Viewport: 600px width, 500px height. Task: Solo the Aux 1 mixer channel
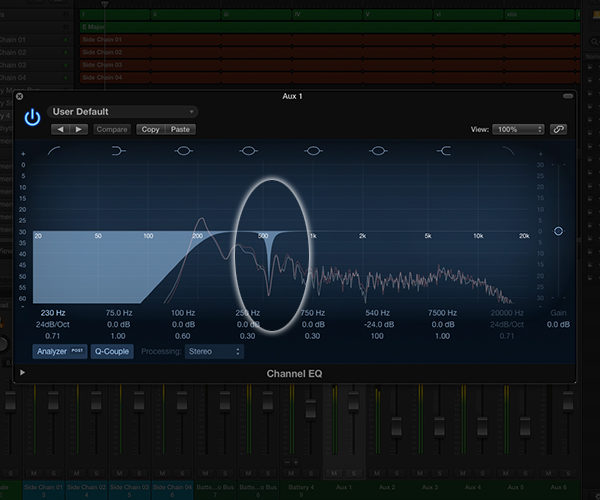pos(354,474)
